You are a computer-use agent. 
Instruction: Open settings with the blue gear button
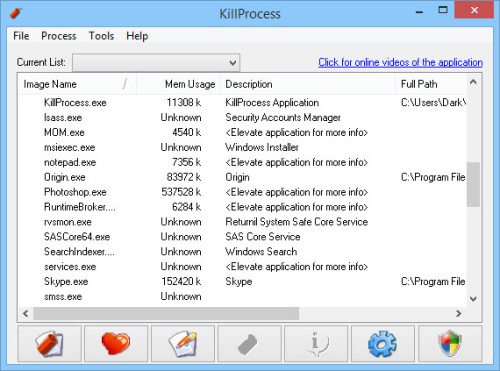[x=383, y=344]
